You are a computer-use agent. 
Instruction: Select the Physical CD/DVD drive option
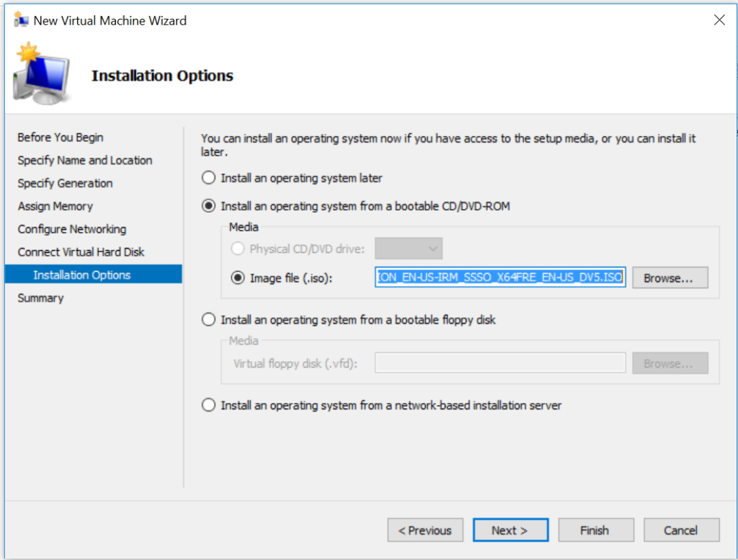pos(238,248)
